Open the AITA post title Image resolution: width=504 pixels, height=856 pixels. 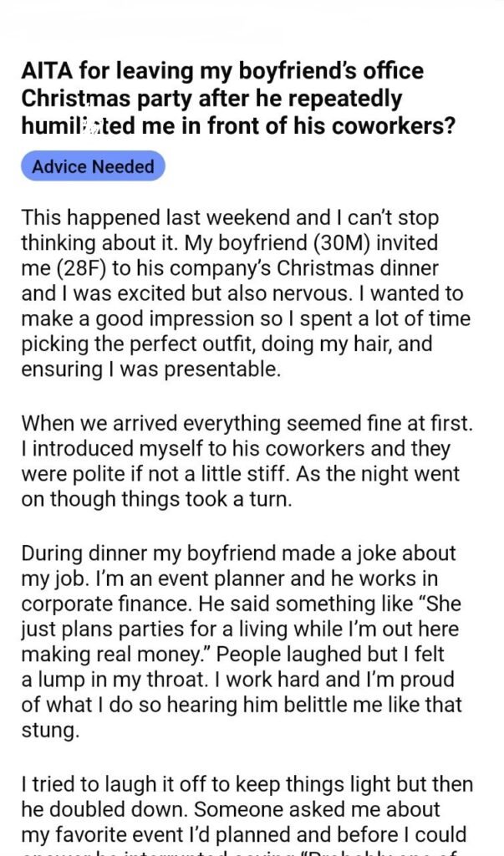(x=223, y=98)
